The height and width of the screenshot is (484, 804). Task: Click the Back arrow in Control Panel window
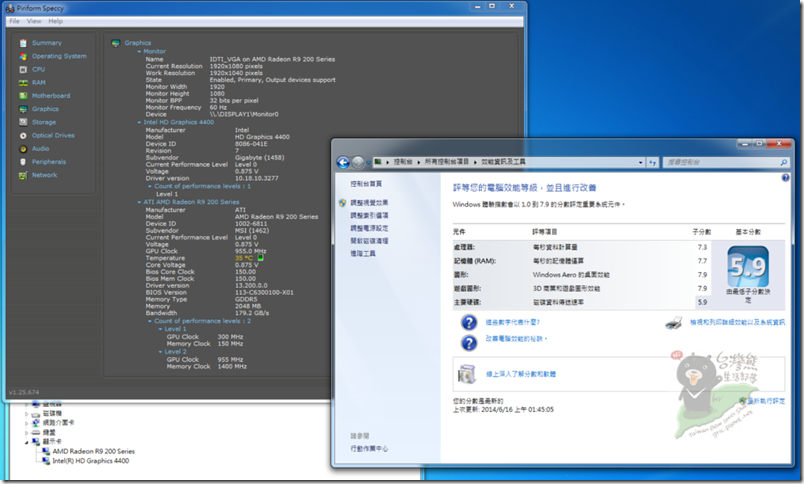(343, 163)
